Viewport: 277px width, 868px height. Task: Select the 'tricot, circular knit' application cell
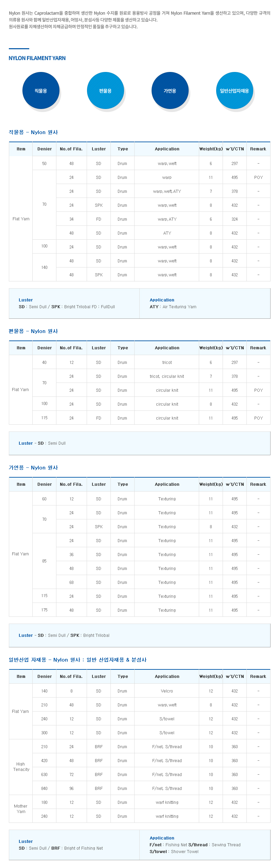pyautogui.click(x=167, y=376)
